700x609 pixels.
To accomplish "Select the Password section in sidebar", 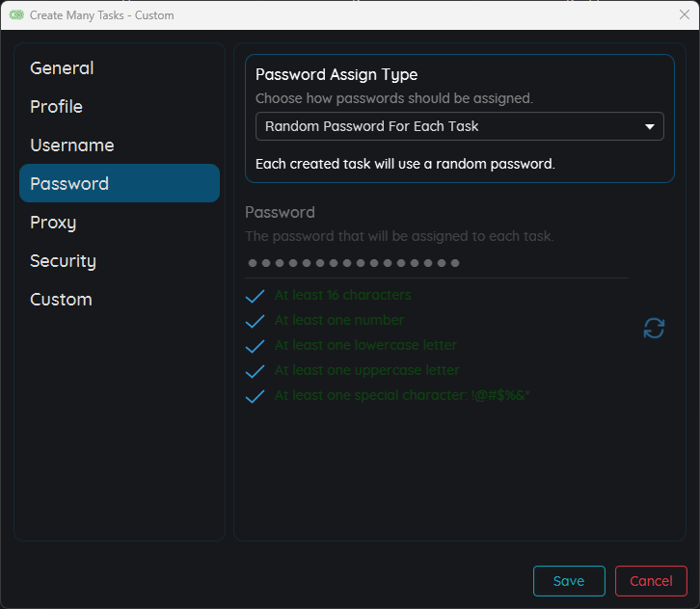I will pyautogui.click(x=120, y=184).
